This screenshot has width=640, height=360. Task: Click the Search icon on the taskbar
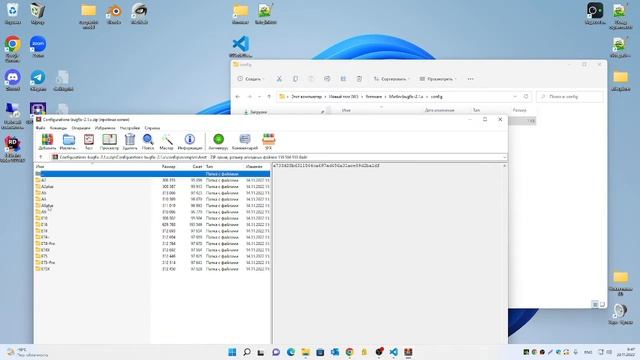tap(247, 352)
